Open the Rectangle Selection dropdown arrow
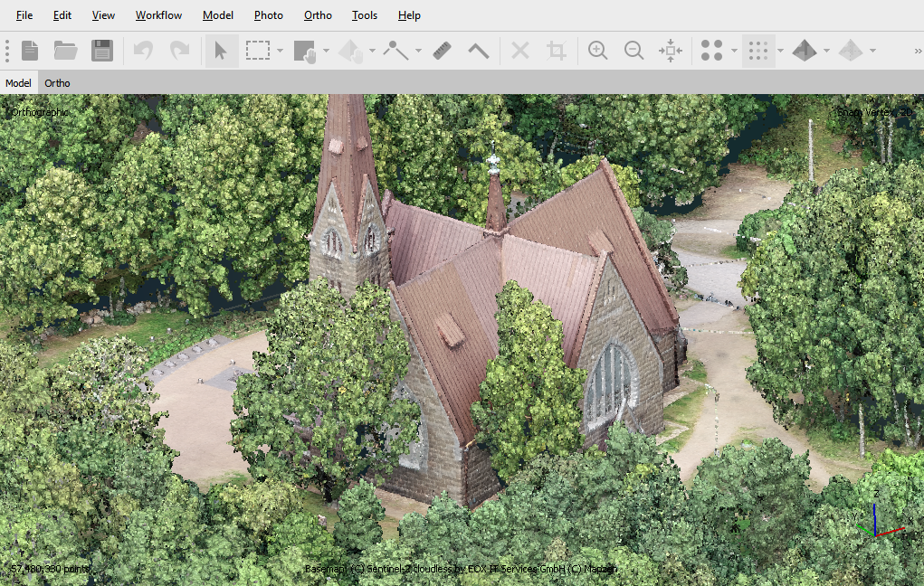This screenshot has width=924, height=586. tap(280, 51)
